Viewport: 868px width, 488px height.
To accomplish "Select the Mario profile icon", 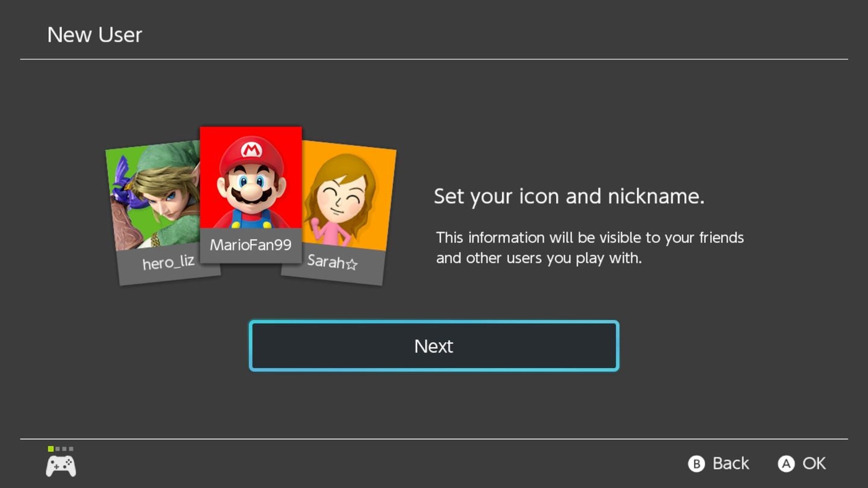I will 251,181.
